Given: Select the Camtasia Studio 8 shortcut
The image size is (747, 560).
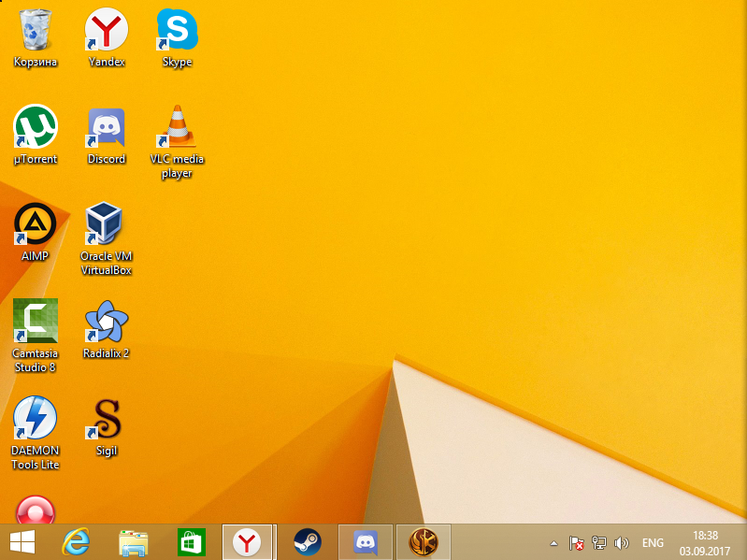Looking at the screenshot, I should [36, 322].
